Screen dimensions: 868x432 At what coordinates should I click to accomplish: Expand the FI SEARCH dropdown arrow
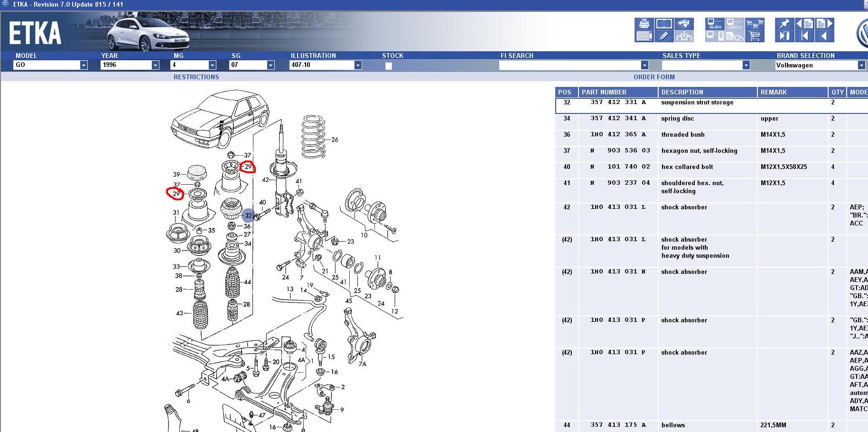point(644,65)
